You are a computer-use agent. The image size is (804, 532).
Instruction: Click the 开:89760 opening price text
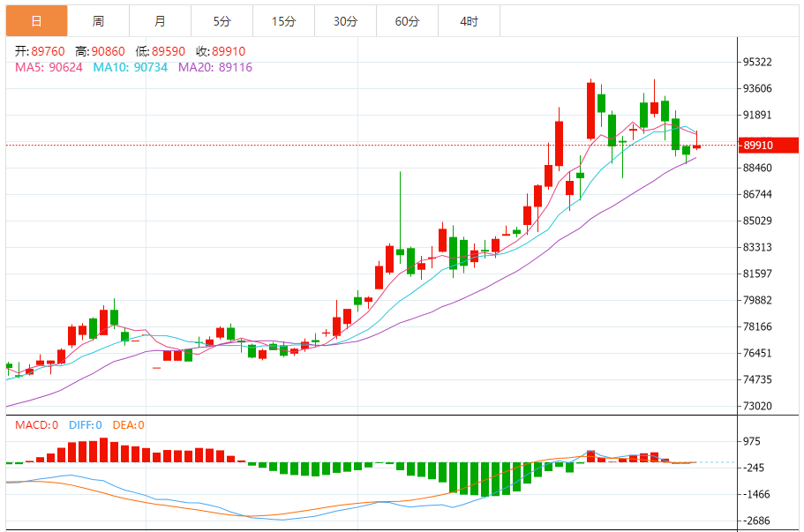pos(41,51)
